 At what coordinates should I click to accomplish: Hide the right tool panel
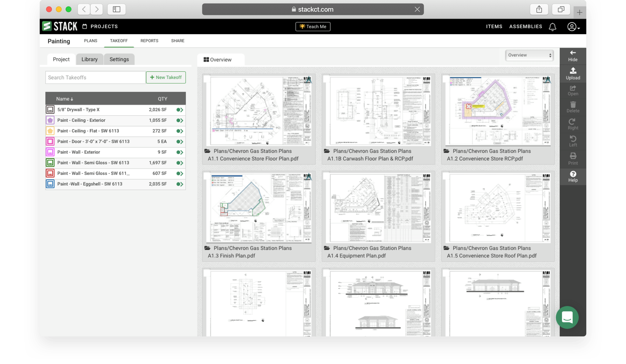573,56
